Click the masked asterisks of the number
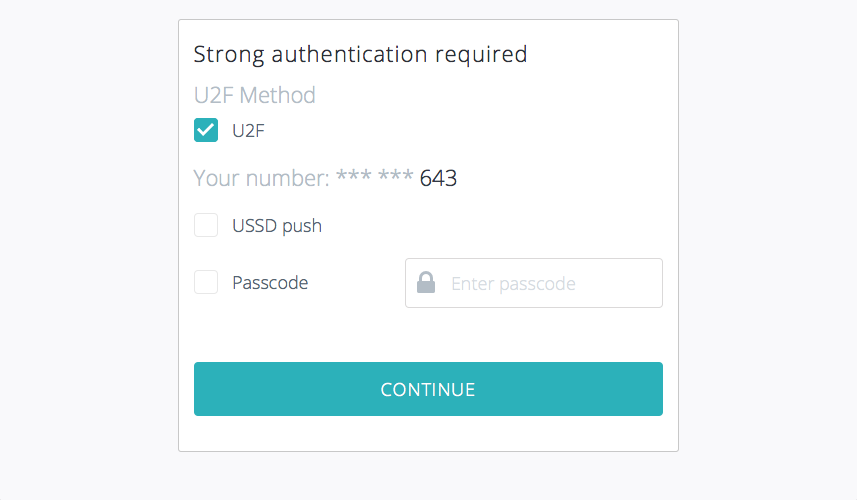The width and height of the screenshot is (857, 500). point(375,178)
